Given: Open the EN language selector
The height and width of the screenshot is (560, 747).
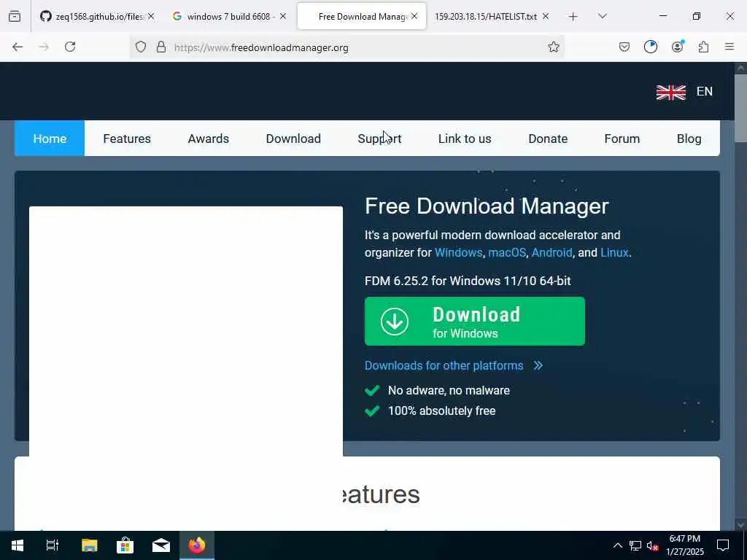Looking at the screenshot, I should point(704,91).
